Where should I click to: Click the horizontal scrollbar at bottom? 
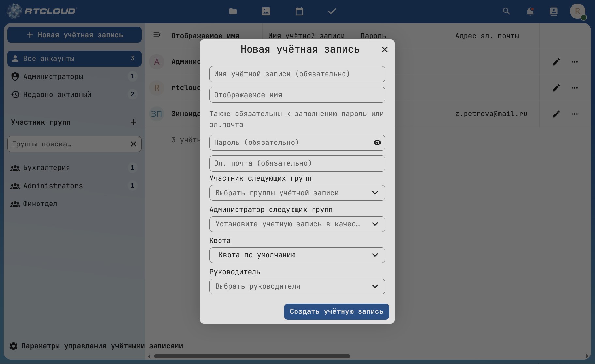coord(252,356)
